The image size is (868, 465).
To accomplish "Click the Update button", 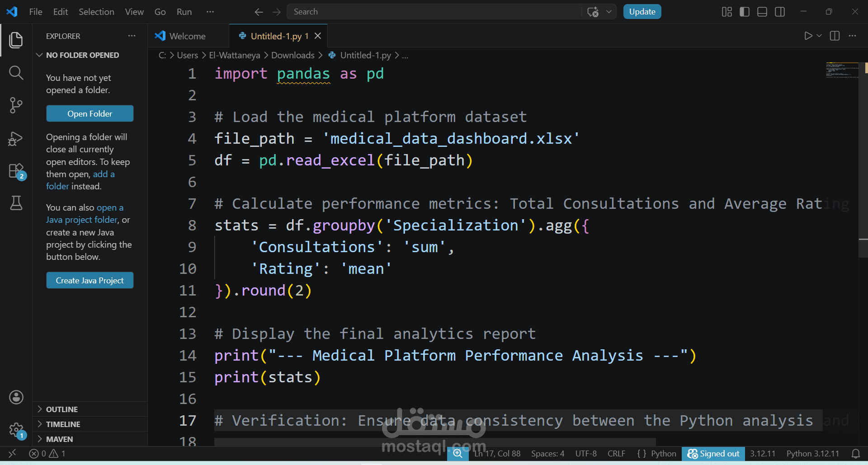I will pyautogui.click(x=642, y=12).
